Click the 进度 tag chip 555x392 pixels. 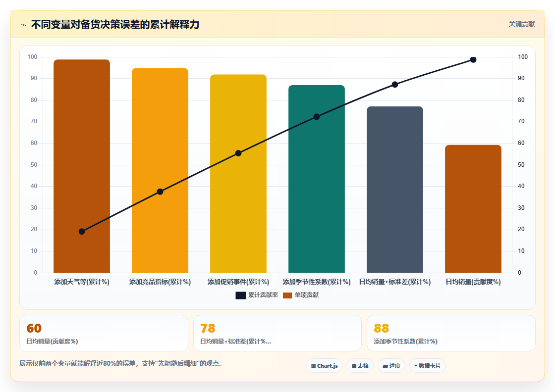click(x=391, y=366)
